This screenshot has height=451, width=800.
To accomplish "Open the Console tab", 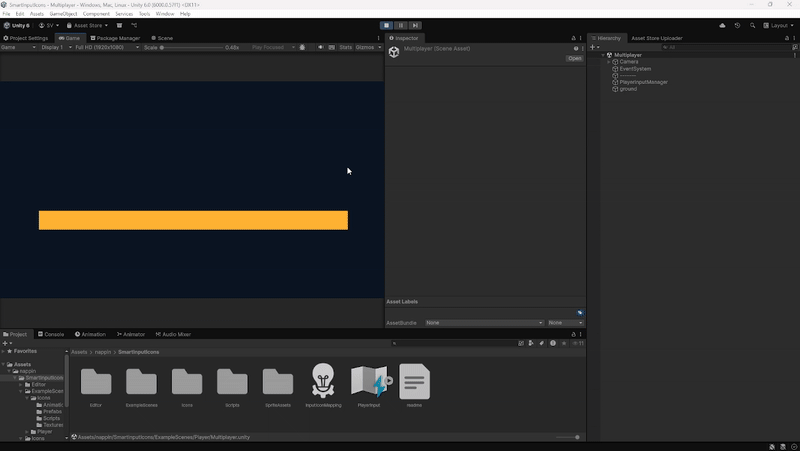I will pyautogui.click(x=51, y=335).
